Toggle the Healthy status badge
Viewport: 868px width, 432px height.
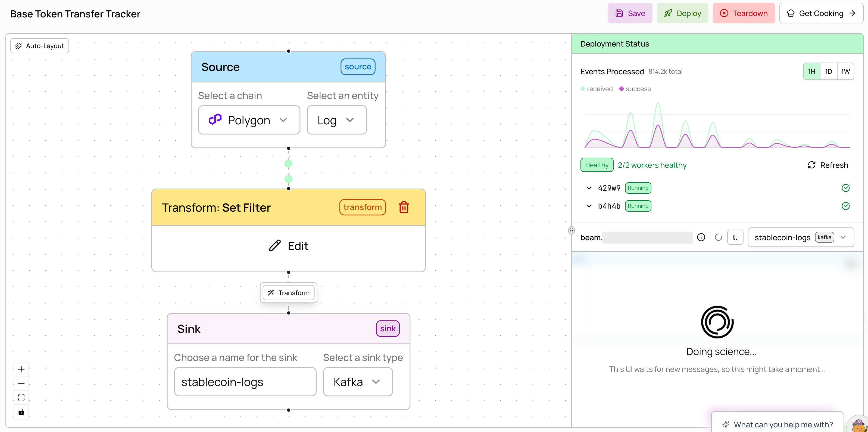(597, 165)
